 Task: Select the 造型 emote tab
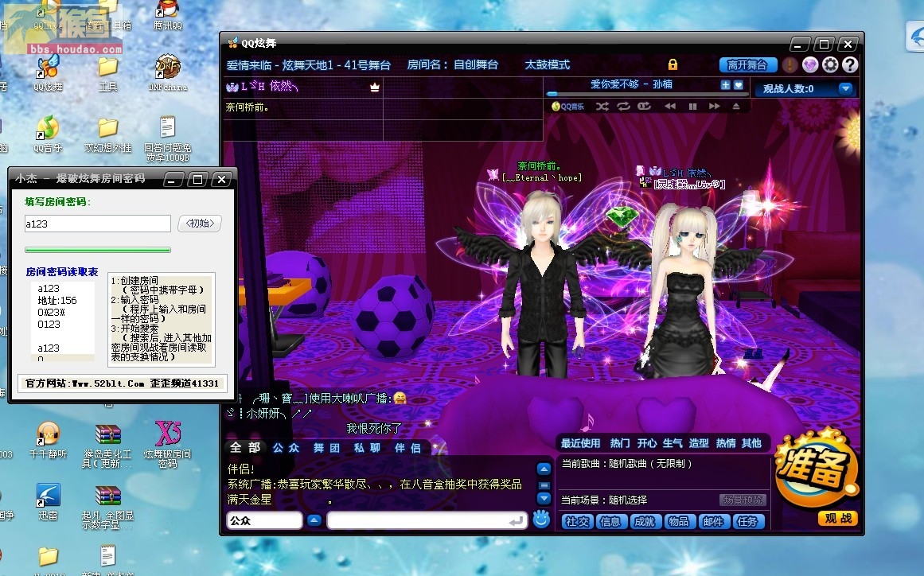click(x=699, y=443)
